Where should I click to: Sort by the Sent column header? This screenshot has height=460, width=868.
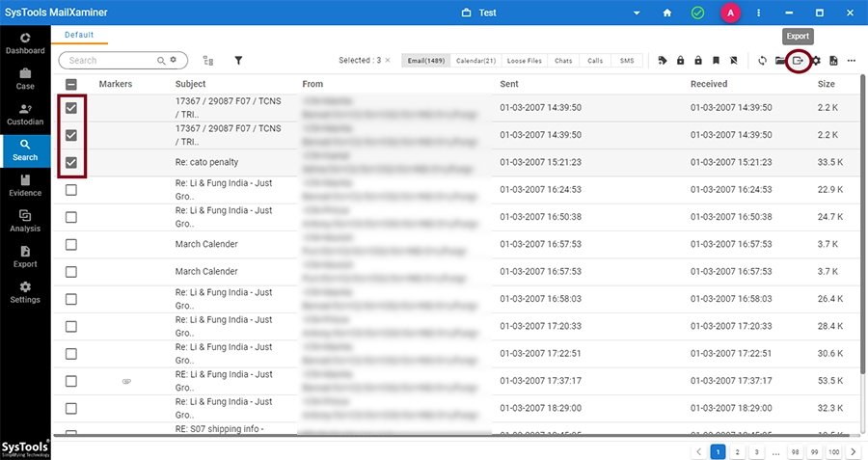pos(508,84)
